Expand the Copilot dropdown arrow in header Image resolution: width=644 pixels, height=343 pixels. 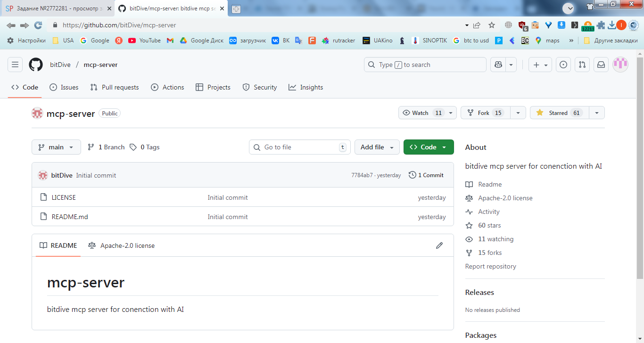[x=511, y=65]
